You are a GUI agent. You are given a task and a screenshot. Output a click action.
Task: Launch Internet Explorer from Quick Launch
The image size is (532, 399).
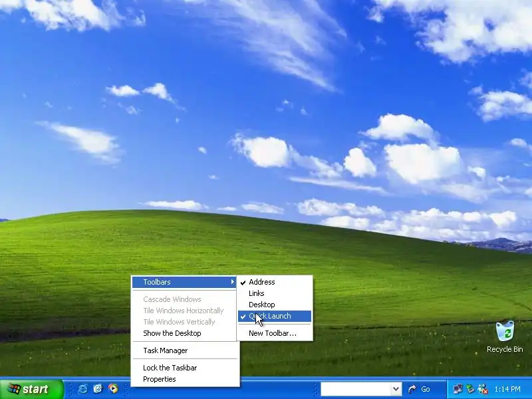[82, 389]
